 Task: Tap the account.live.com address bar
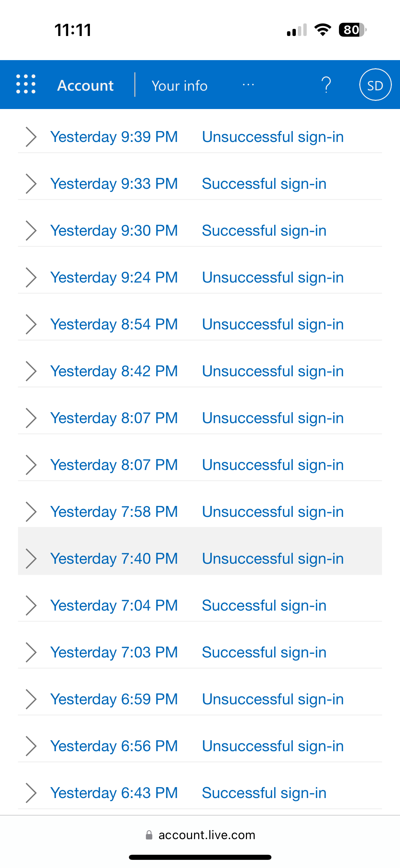[x=206, y=835]
